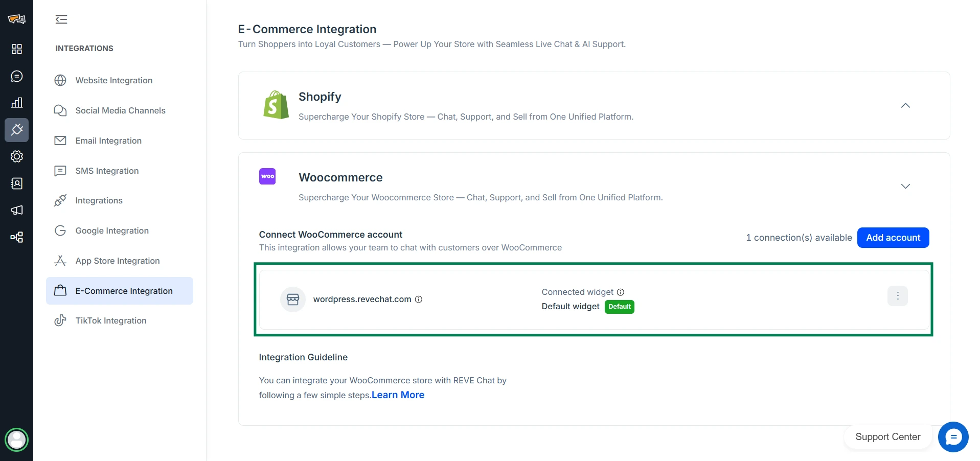
Task: Open the user profile avatar
Action: [x=16, y=440]
